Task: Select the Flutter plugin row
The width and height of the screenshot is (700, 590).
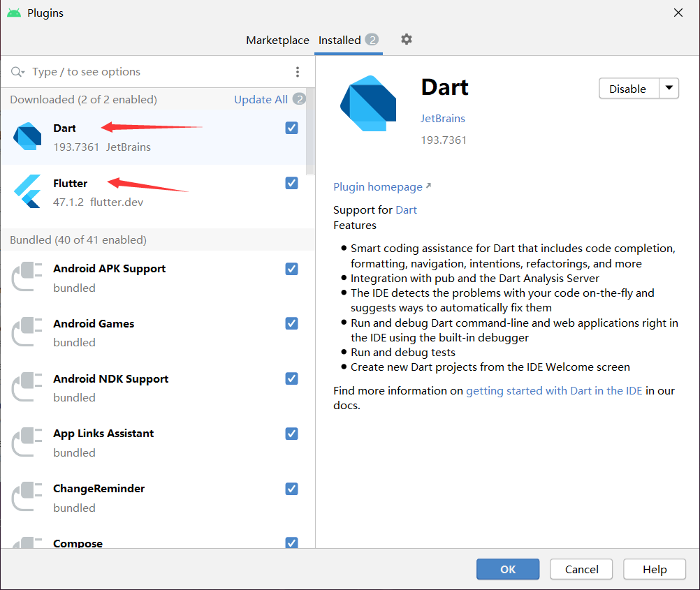Action: 154,192
